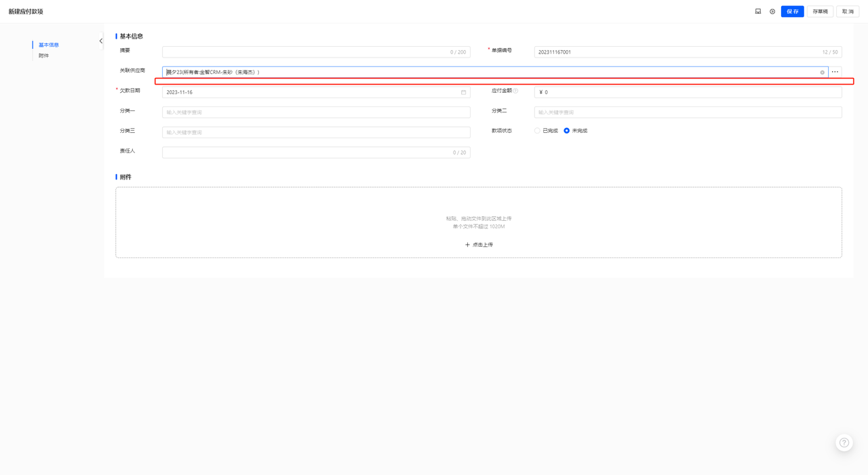Select the 未完成 radio option
The width and height of the screenshot is (868, 475).
[567, 131]
